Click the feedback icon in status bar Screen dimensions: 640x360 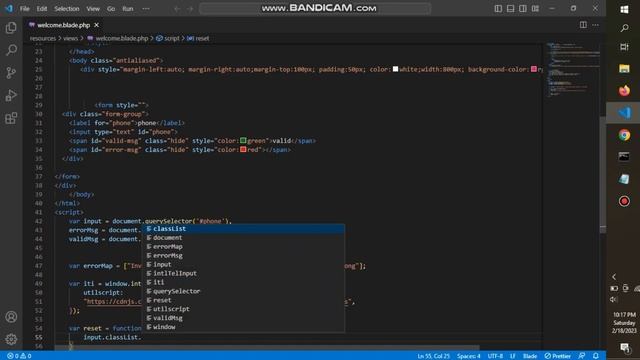582,356
